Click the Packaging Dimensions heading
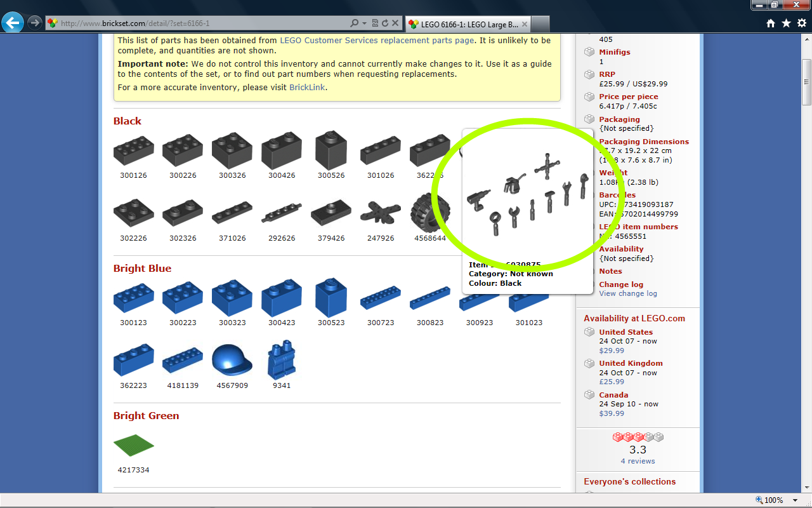 tap(644, 142)
